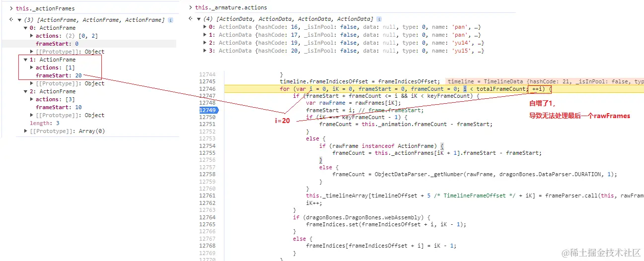Click line number 12765 in the gutter
This screenshot has width=644, height=261.
tap(207, 224)
